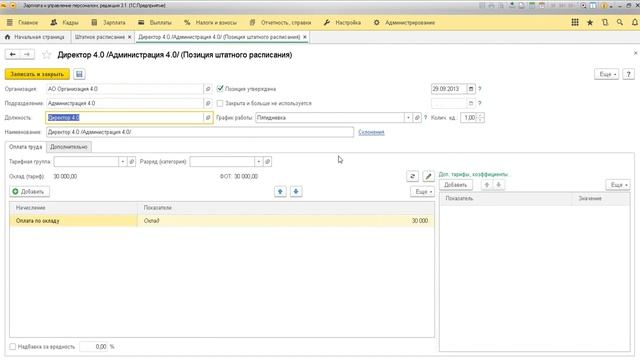This screenshot has height=360, width=640.
Task: Click the Наименование input field
Action: (200, 132)
